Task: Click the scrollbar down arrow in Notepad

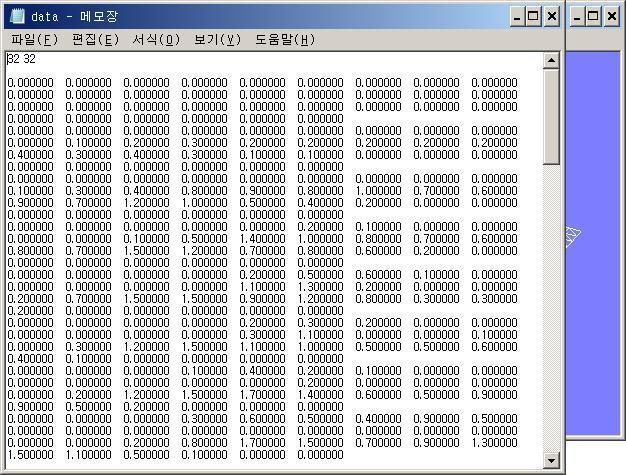Action: 551,460
